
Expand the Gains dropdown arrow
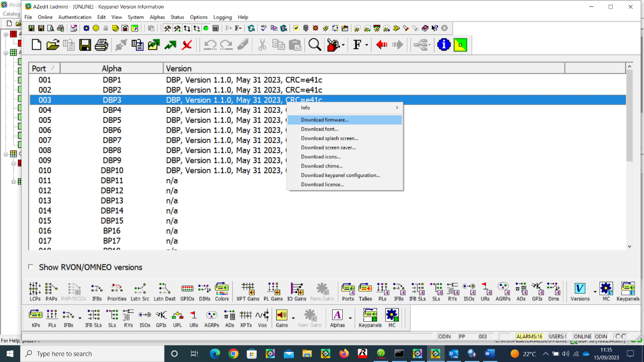point(293,318)
